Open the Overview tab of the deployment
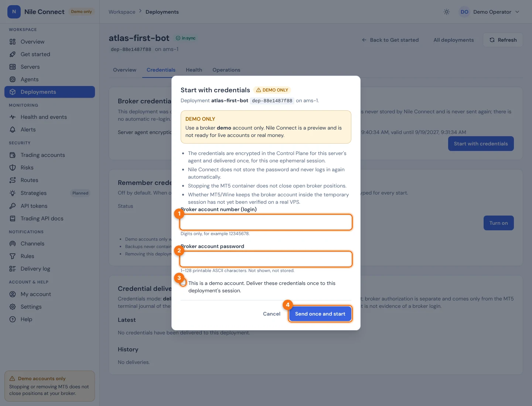 [x=125, y=70]
